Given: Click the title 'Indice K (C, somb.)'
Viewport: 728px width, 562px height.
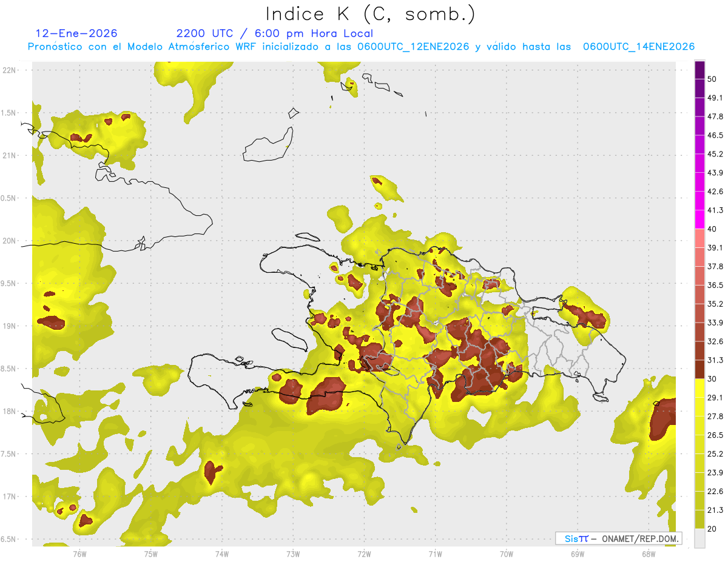Looking at the screenshot, I should point(371,14).
